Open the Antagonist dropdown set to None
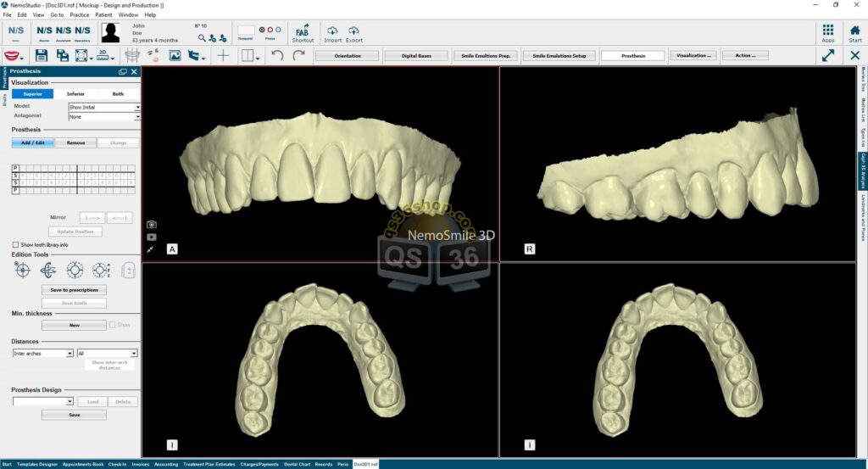 click(x=104, y=117)
